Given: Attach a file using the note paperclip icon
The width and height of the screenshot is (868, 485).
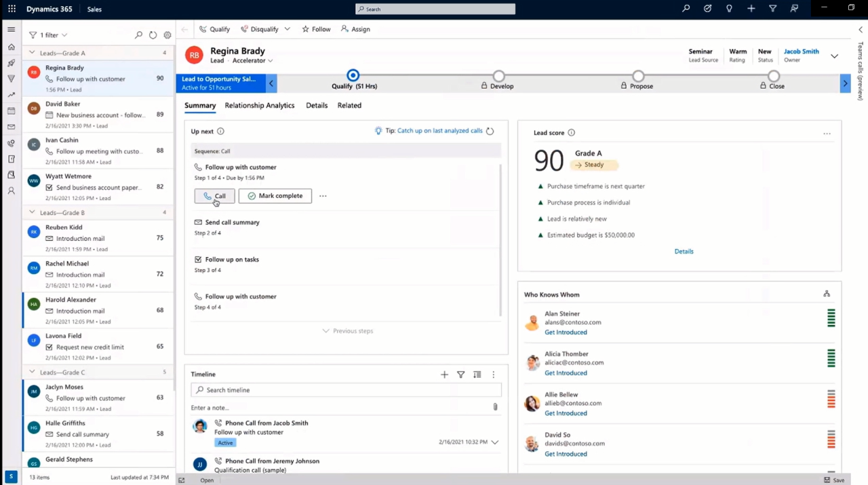Looking at the screenshot, I should (x=495, y=406).
